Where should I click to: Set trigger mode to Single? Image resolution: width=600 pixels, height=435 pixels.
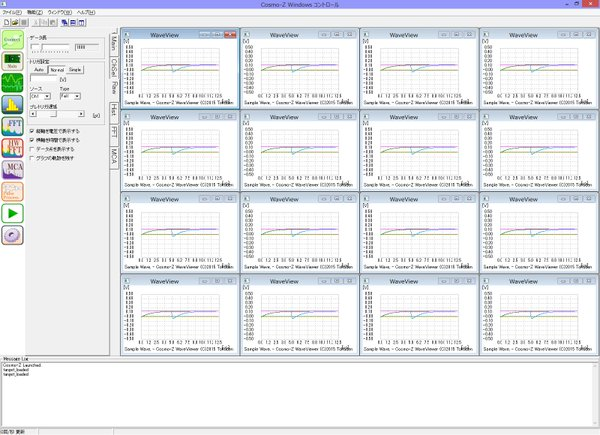pos(76,69)
